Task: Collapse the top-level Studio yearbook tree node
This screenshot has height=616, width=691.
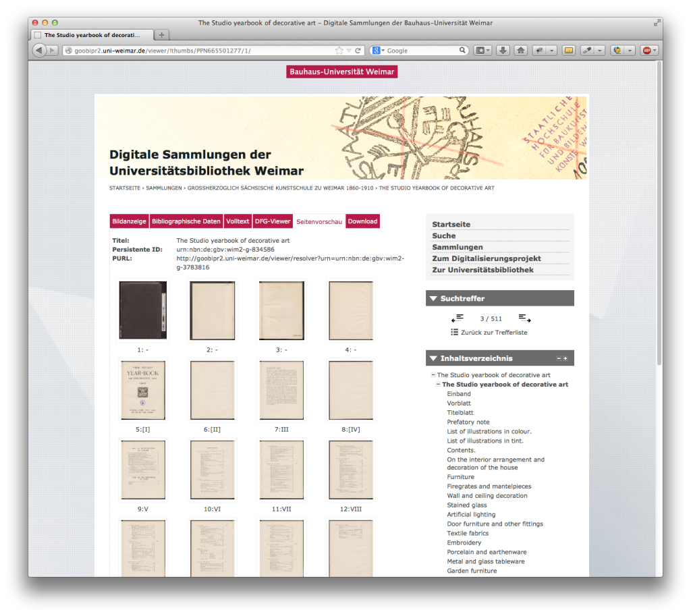Action: [x=433, y=375]
